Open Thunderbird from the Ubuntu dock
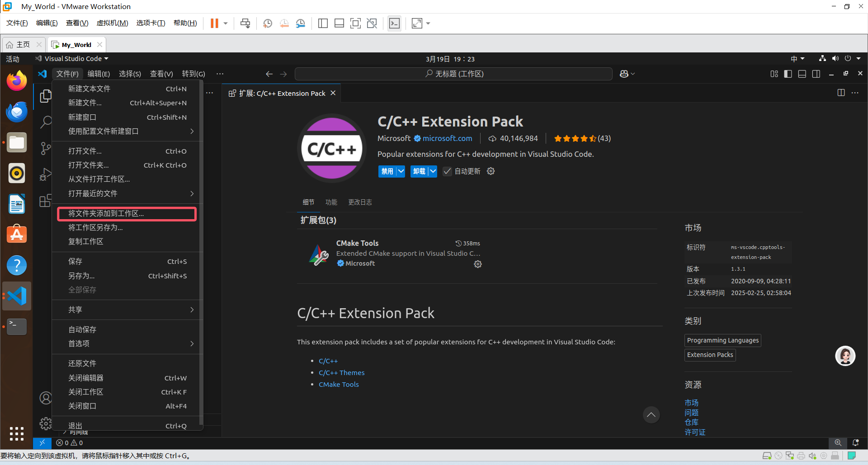 coord(17,112)
